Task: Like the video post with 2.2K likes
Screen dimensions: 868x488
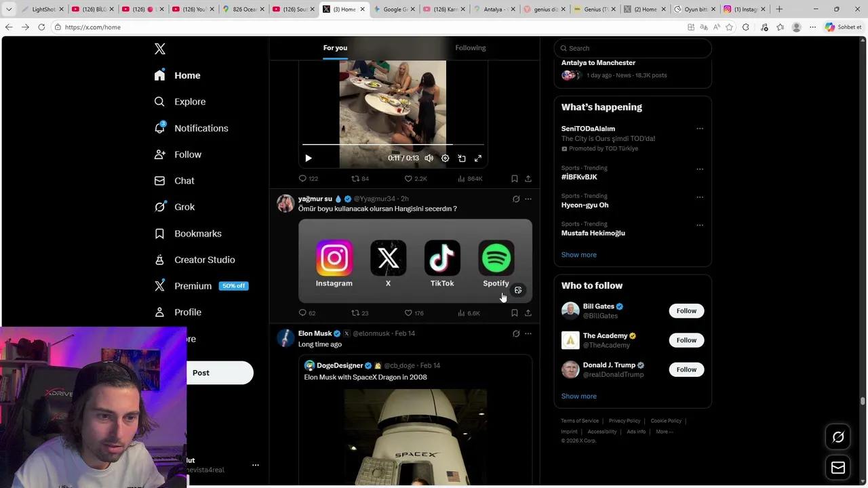Action: [415, 179]
